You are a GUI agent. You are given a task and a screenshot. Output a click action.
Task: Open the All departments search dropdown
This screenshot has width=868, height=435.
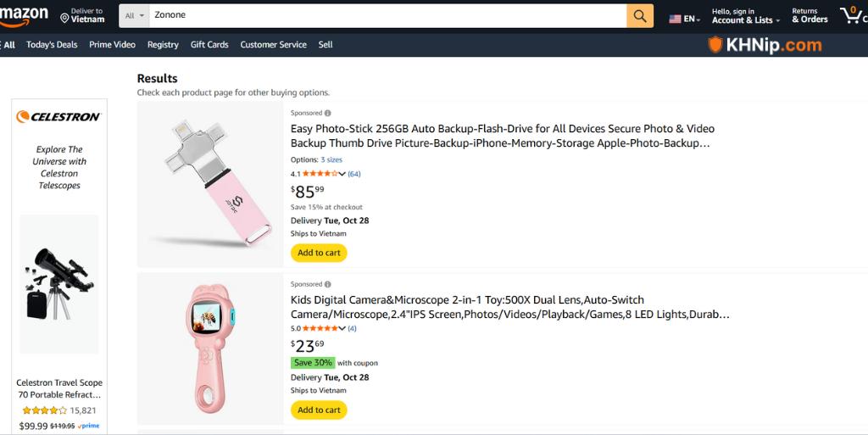tap(135, 15)
